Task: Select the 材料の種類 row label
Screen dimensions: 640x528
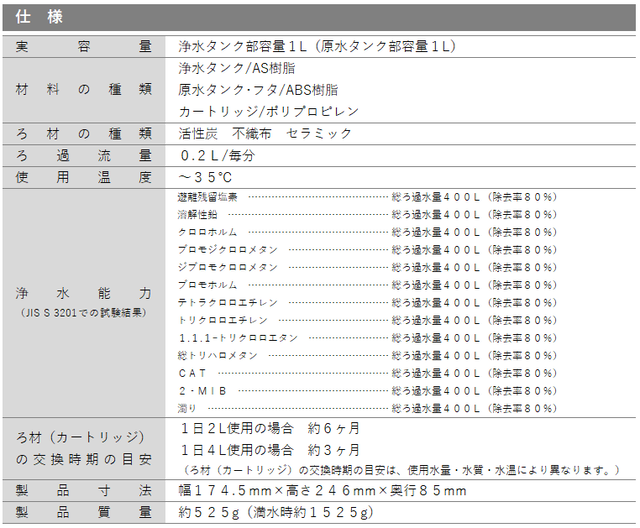Action: (x=84, y=89)
